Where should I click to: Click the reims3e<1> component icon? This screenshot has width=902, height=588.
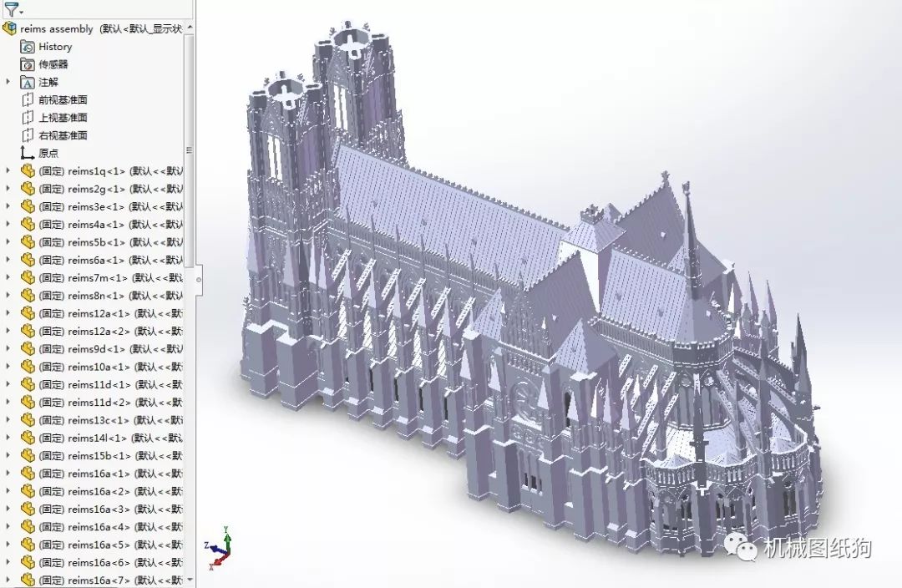(x=28, y=206)
